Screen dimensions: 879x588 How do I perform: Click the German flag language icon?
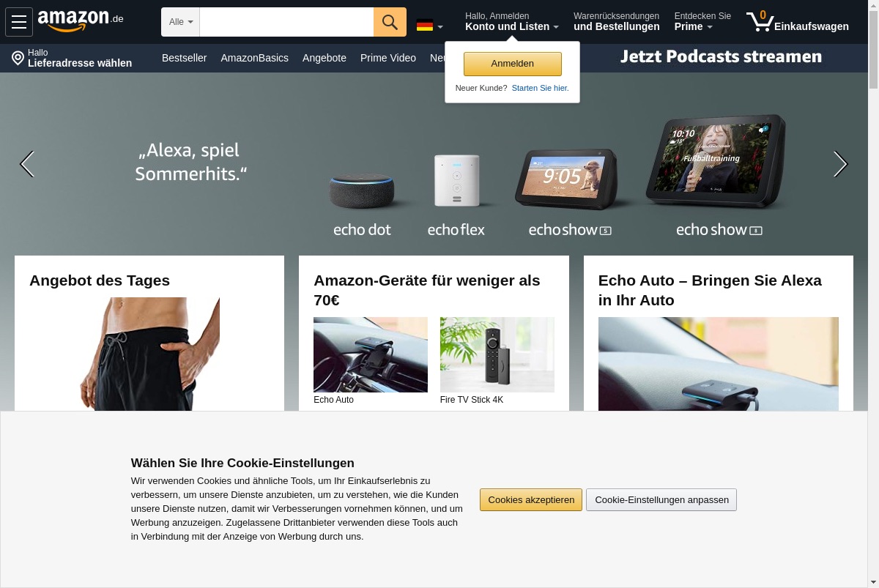425,26
